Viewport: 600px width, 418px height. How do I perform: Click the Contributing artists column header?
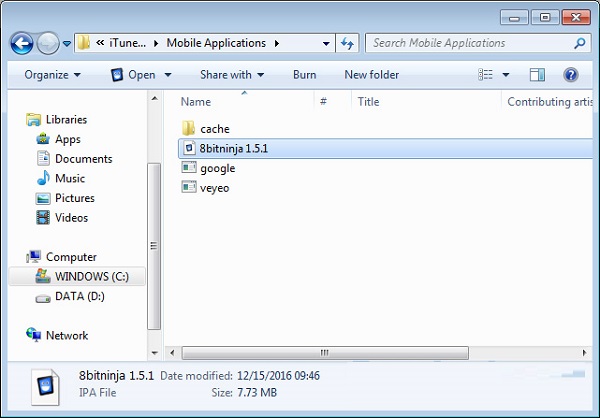pos(549,102)
